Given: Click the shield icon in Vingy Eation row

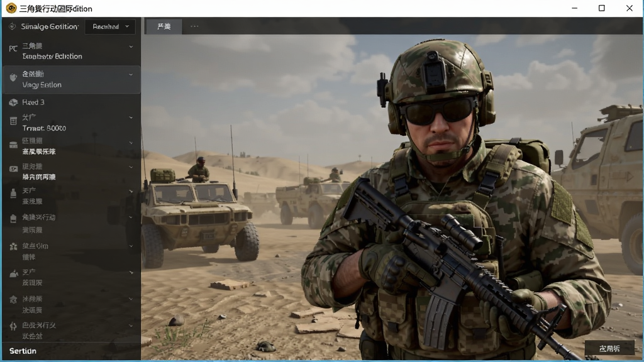Looking at the screenshot, I should coord(13,77).
